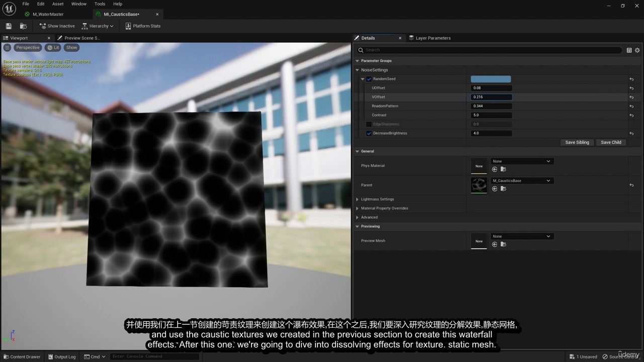Open the Parent M_CausticsBase dropdown
This screenshot has width=644, height=362.
point(522,180)
